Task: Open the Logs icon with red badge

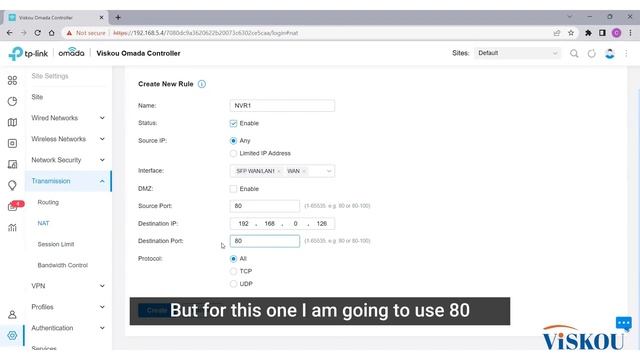Action: tap(13, 207)
